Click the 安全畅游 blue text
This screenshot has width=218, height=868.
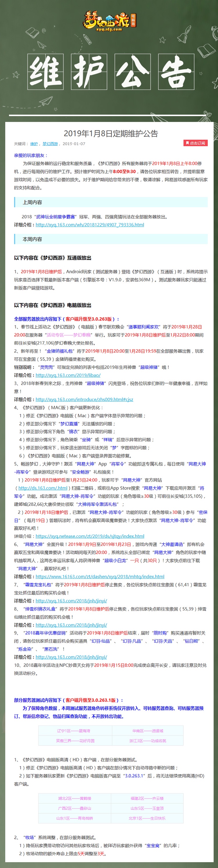point(81,472)
